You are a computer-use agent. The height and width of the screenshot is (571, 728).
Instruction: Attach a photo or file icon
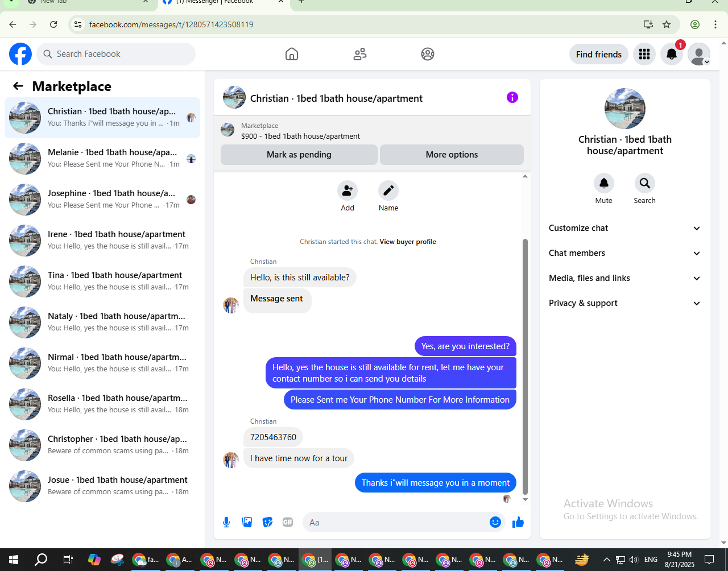247,522
